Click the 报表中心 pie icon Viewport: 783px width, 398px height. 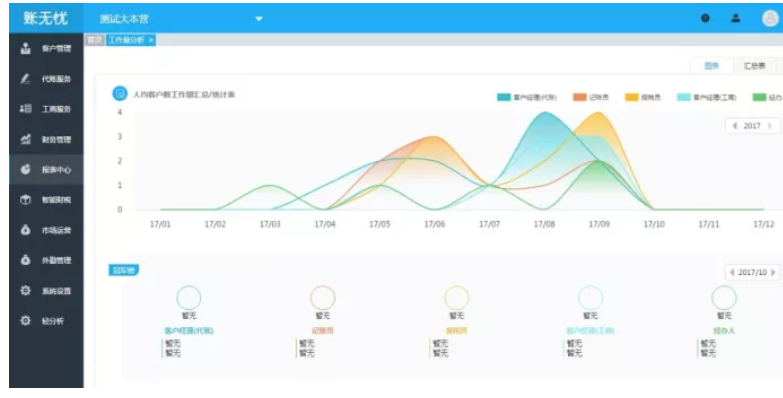click(x=25, y=169)
